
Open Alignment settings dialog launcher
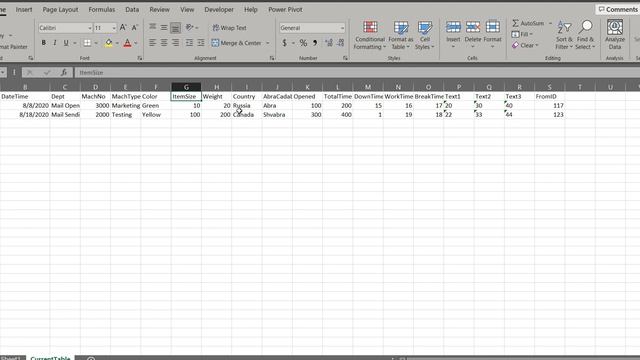click(272, 58)
